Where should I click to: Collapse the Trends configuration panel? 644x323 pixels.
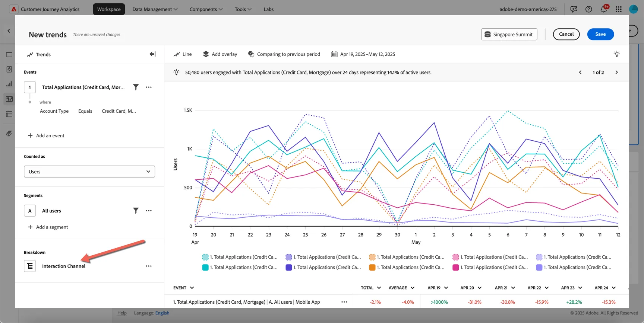[152, 54]
